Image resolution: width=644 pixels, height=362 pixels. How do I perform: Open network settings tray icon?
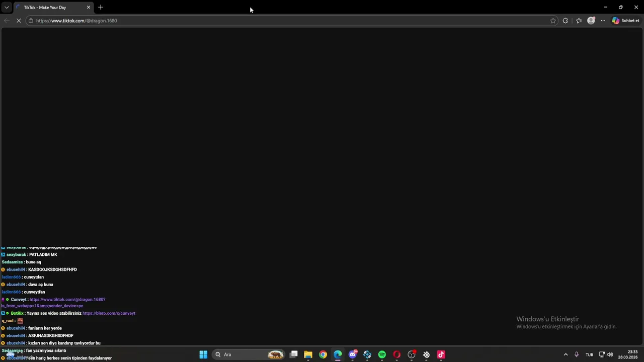click(602, 354)
